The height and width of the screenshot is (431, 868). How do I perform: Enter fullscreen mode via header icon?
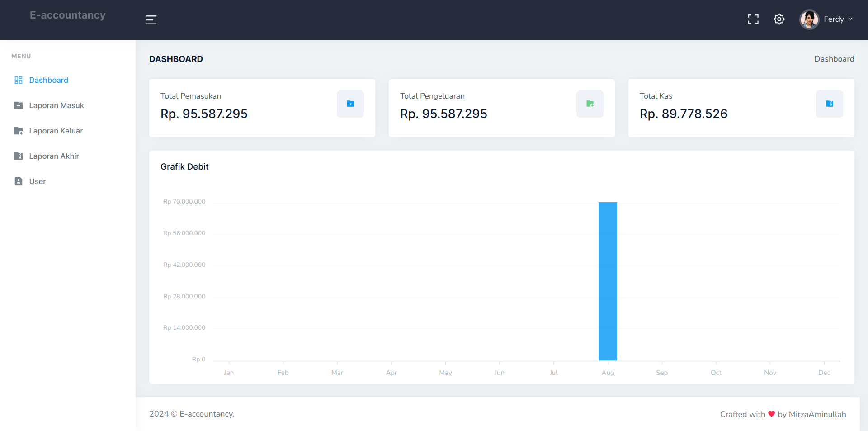(753, 19)
